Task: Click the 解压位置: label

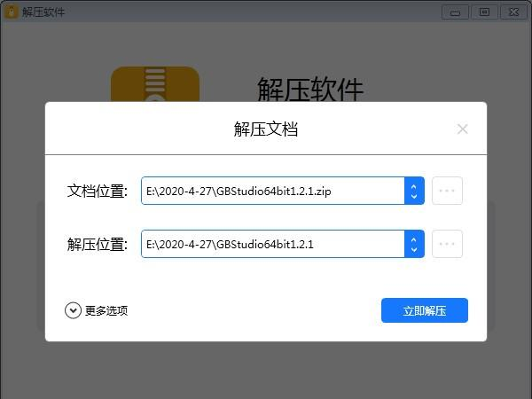Action: [98, 244]
